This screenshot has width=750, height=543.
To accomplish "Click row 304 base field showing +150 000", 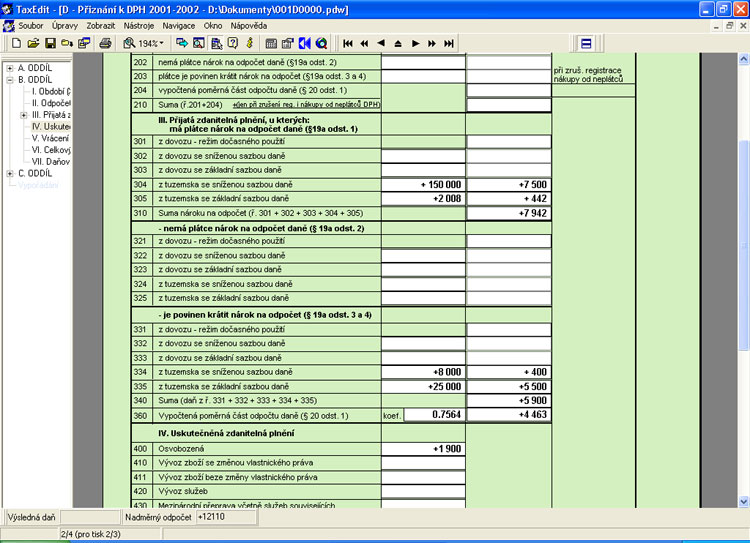I will pyautogui.click(x=423, y=185).
